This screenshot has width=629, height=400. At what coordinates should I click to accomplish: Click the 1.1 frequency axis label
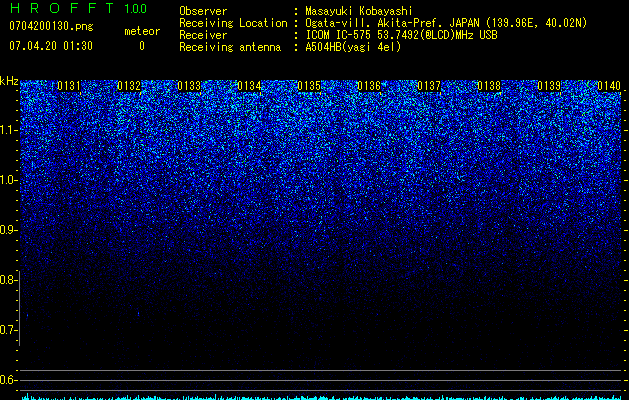8,130
